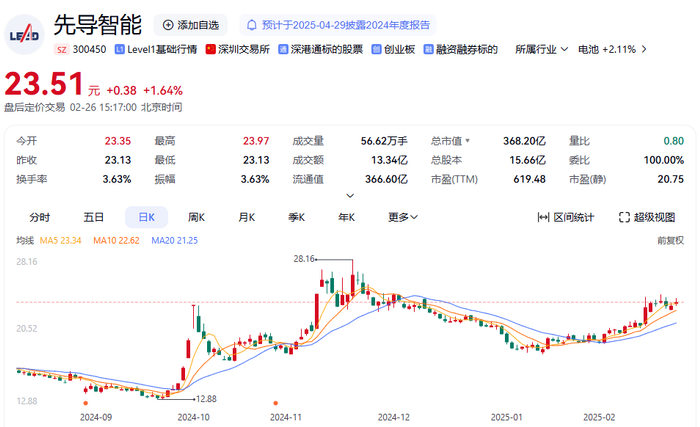The width and height of the screenshot is (700, 427).
Task: Open 区间统计 range statistics
Action: pyautogui.click(x=566, y=218)
